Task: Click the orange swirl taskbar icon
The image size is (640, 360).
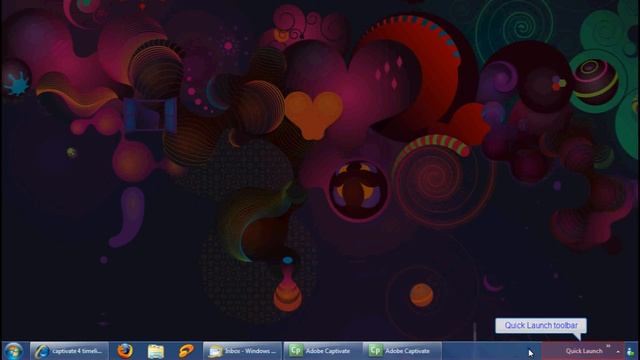Action: point(187,351)
